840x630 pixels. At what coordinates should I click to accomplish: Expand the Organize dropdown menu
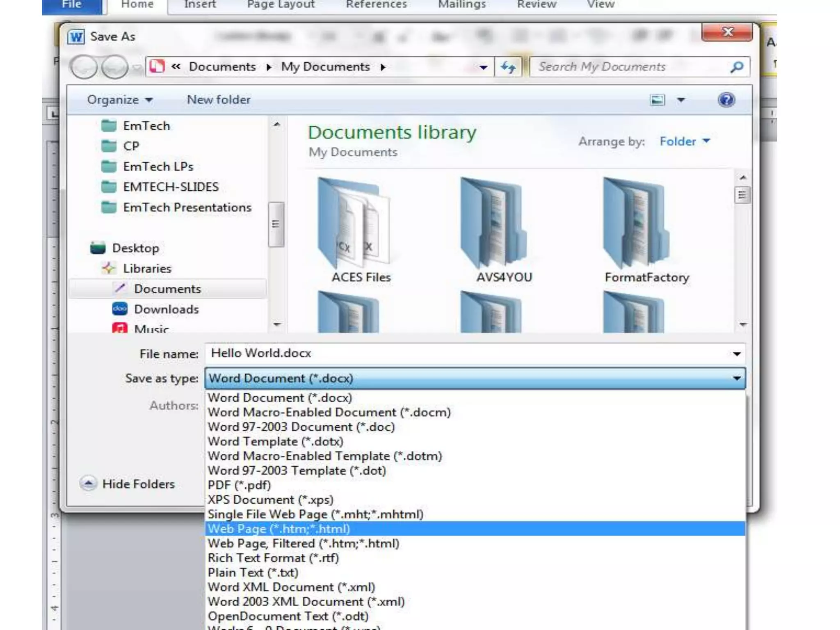click(x=119, y=100)
